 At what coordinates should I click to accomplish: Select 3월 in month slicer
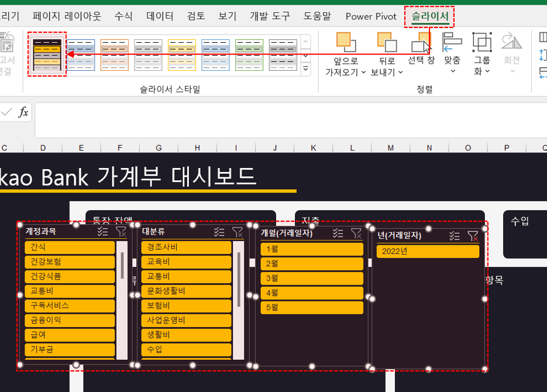[312, 278]
